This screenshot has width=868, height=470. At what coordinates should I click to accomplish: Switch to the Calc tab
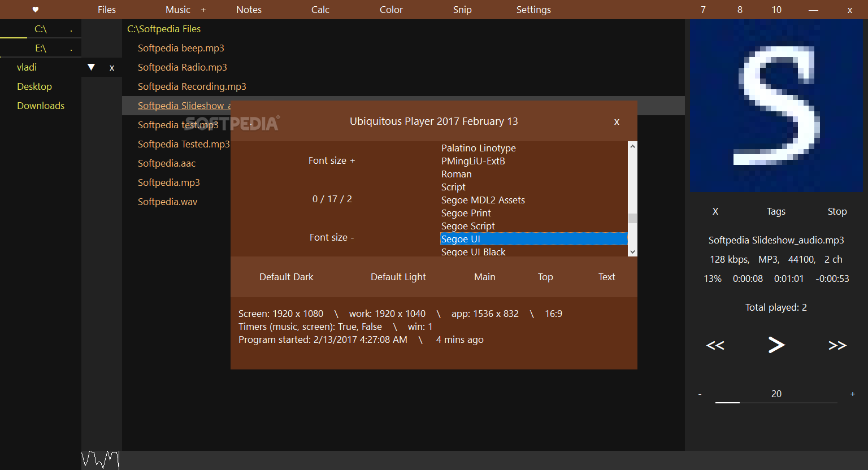pyautogui.click(x=320, y=10)
